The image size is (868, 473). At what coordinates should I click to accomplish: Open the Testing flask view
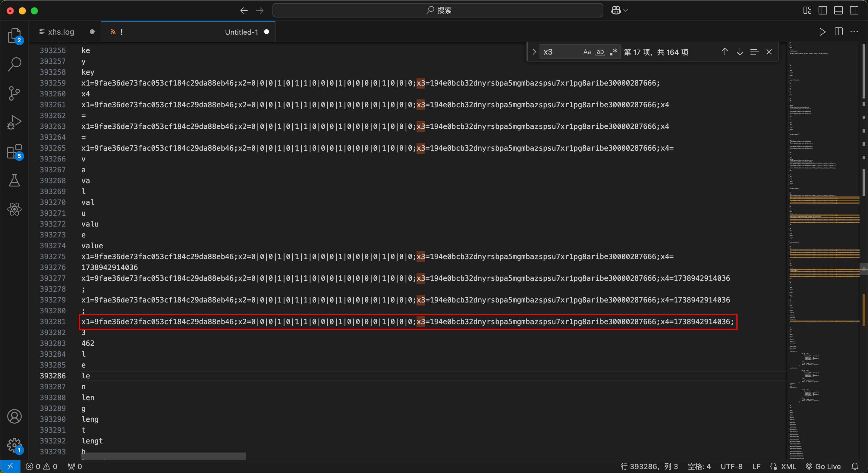point(14,180)
